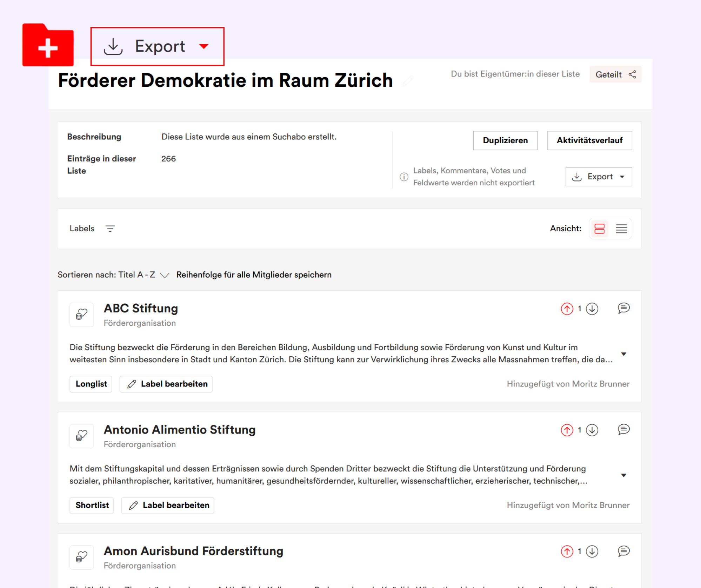
Task: Upvote Amon Aurisbund Förderstiftung
Action: click(x=567, y=551)
